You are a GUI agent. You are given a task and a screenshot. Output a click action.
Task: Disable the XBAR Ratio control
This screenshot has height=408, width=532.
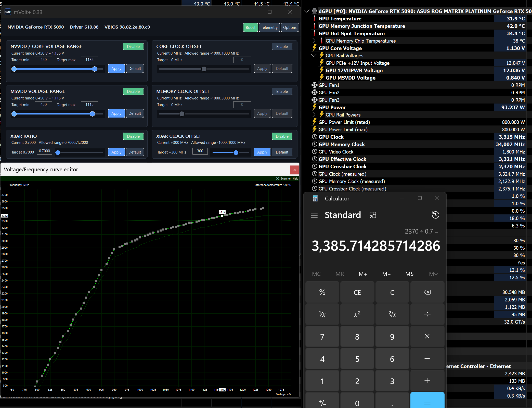[133, 136]
